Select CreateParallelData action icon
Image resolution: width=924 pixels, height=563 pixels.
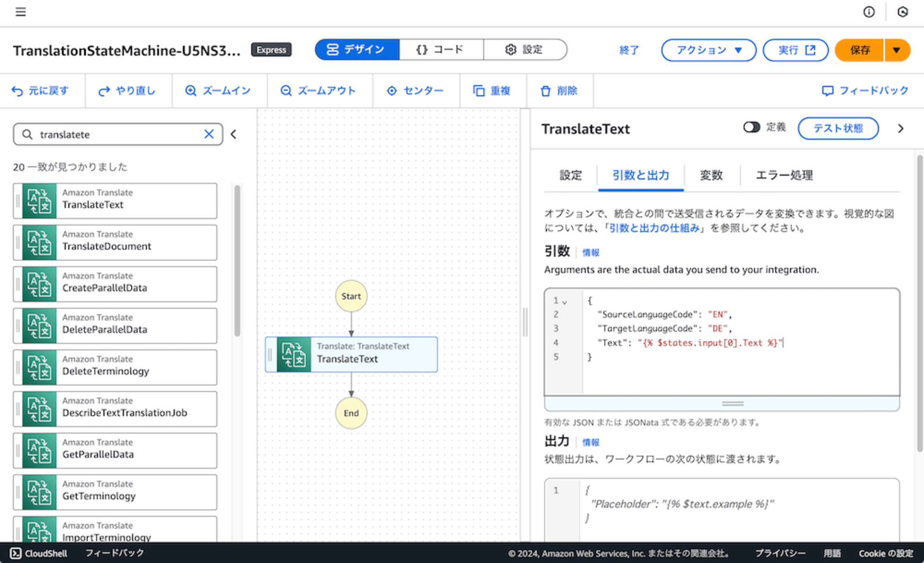point(39,284)
